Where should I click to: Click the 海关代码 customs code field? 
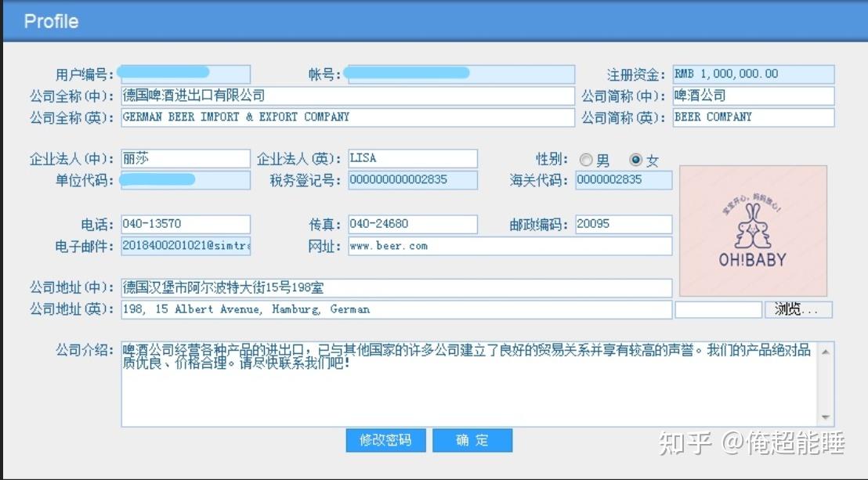click(x=622, y=180)
